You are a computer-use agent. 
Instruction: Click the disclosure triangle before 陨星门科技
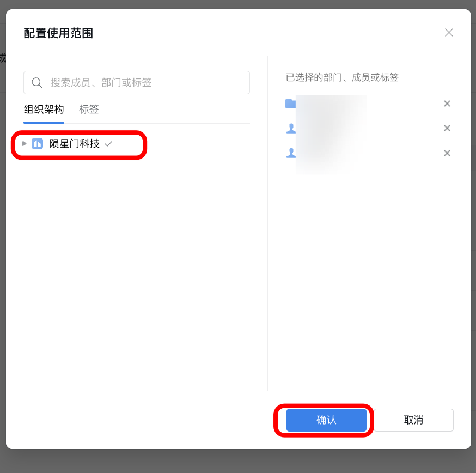[x=24, y=144]
